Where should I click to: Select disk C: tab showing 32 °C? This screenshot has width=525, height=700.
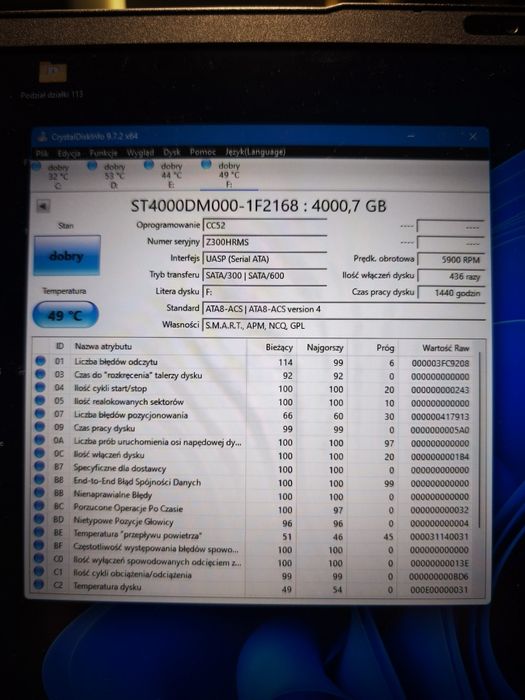point(51,176)
